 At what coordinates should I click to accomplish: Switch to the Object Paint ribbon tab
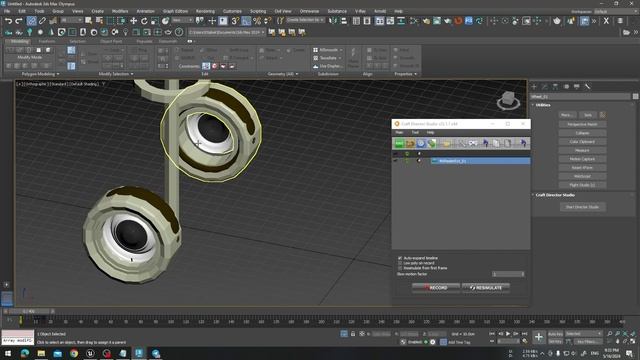point(111,42)
